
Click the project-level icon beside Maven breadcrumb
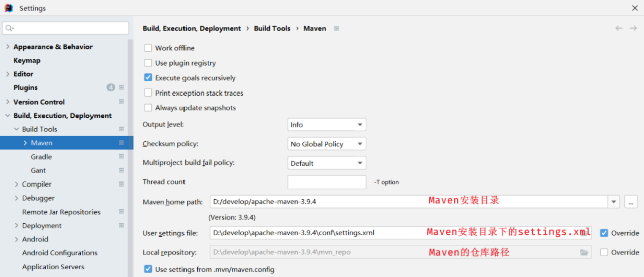coord(336,29)
